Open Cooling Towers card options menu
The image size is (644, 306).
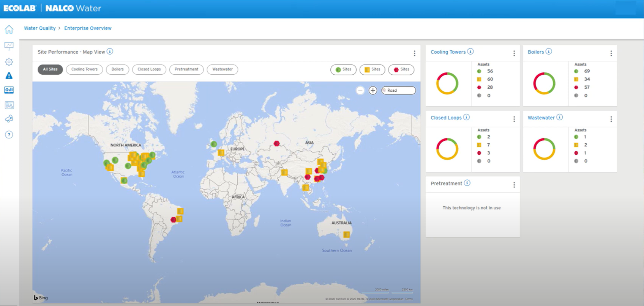point(514,53)
